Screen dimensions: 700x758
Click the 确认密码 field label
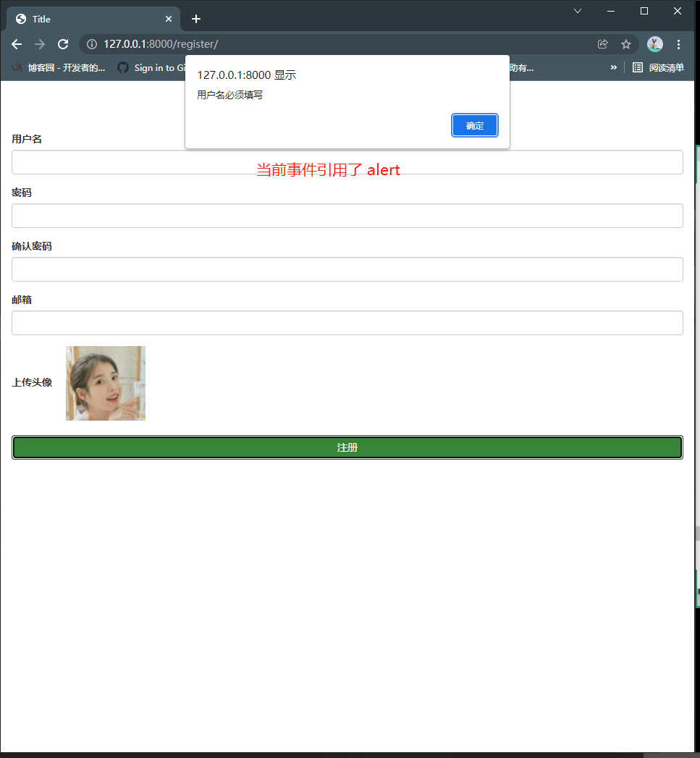coord(32,246)
